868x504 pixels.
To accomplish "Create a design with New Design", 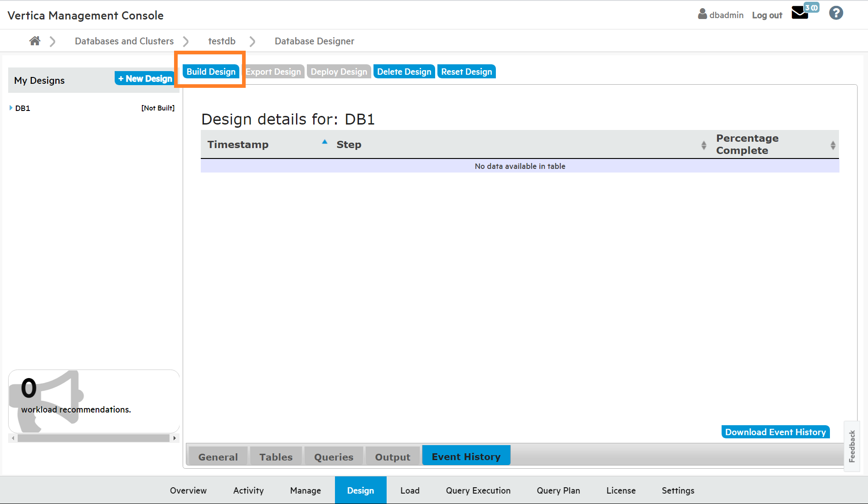I will click(x=145, y=79).
